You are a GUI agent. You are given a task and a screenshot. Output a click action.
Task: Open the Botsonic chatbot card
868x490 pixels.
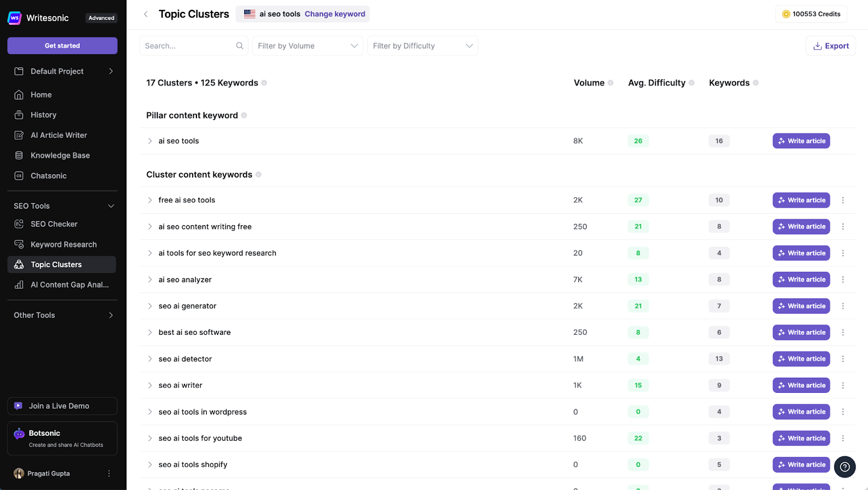pyautogui.click(x=62, y=438)
